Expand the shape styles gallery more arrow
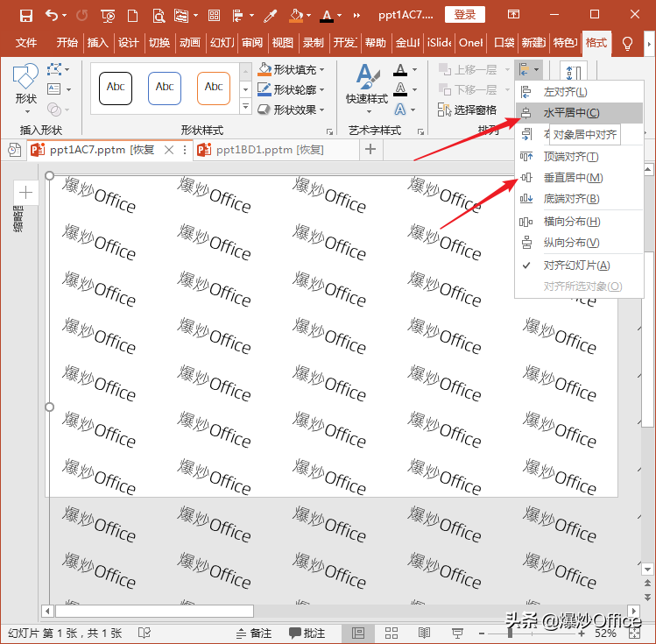Viewport: 656px width, 644px height. 245,107
